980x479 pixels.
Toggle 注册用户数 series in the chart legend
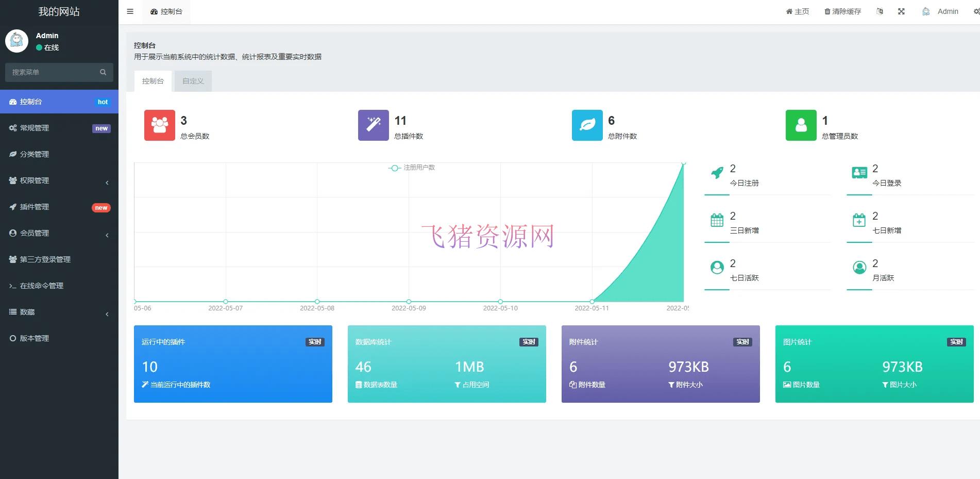coord(412,168)
